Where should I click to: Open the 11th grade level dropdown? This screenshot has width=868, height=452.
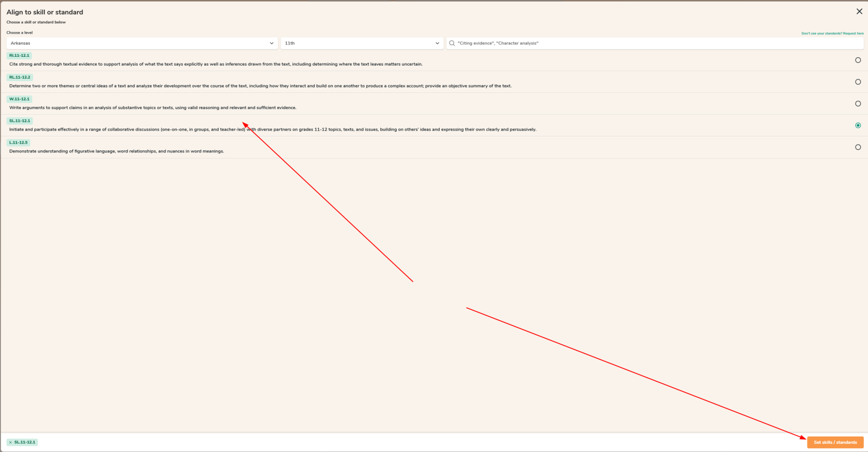point(362,43)
